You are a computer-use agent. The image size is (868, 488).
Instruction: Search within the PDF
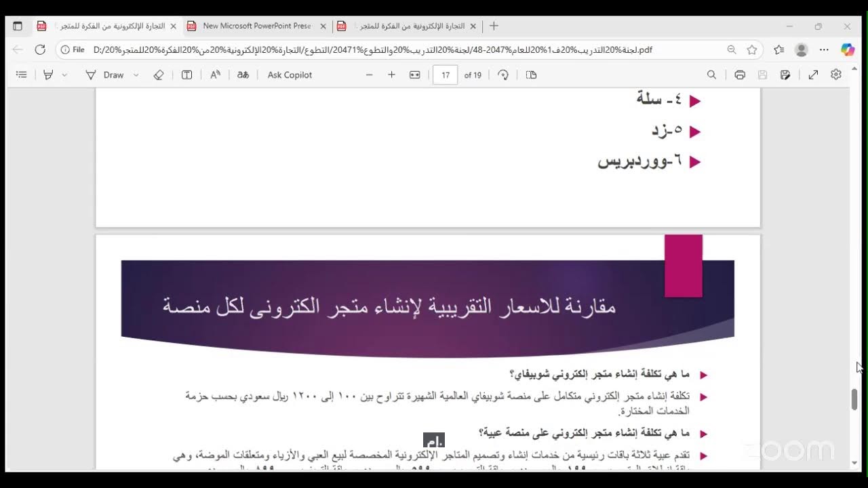point(711,75)
